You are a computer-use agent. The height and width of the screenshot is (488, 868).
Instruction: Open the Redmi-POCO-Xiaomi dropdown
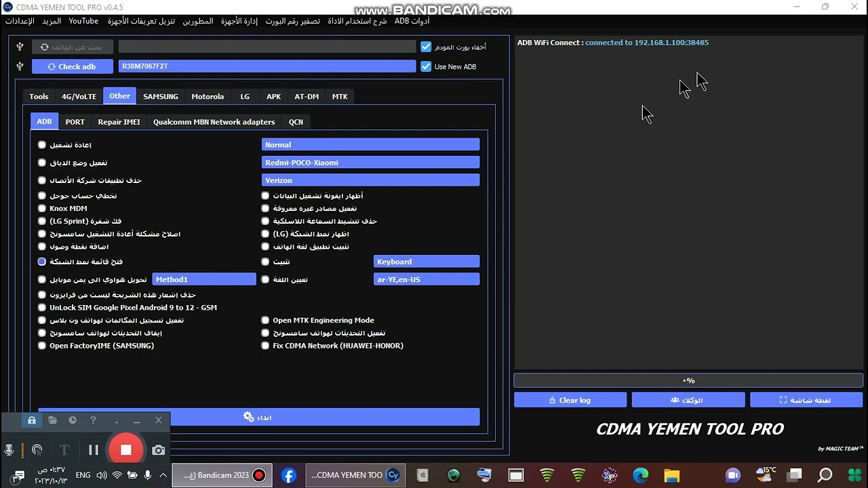pyautogui.click(x=370, y=162)
